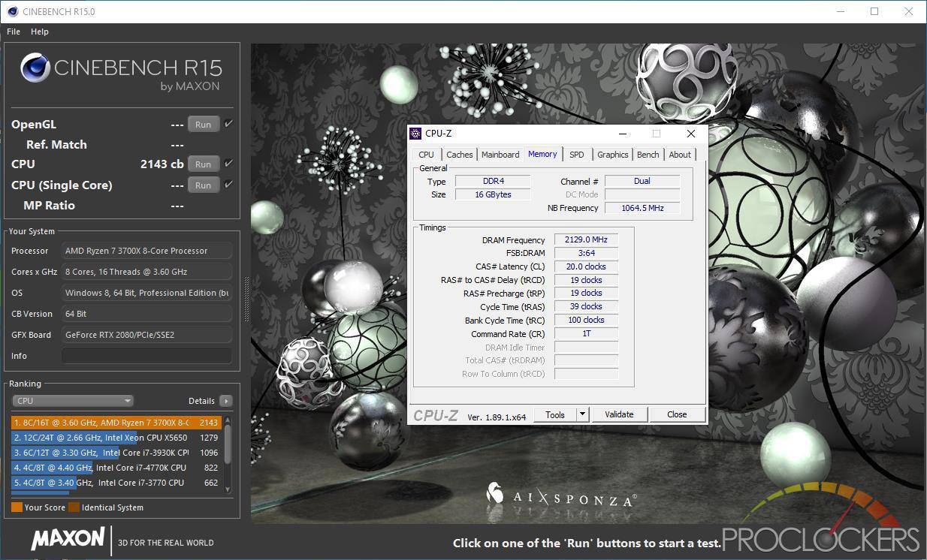Run the OpenGL benchmark

pos(204,125)
